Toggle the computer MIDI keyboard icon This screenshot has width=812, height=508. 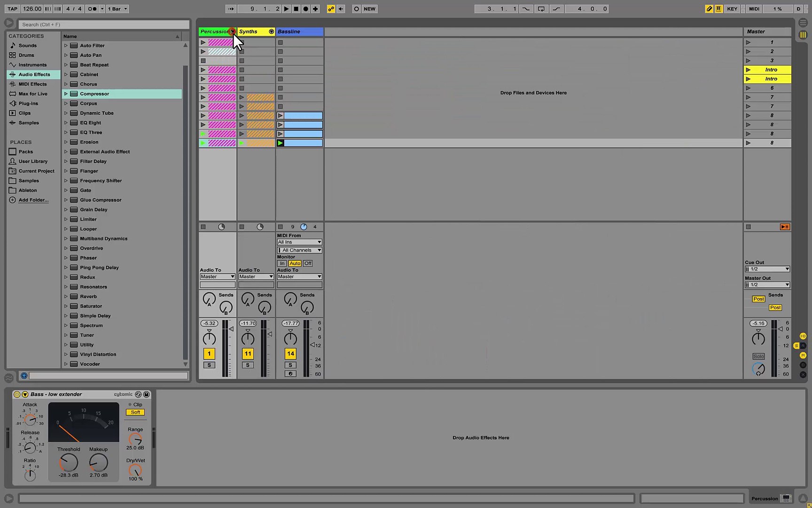click(x=719, y=8)
